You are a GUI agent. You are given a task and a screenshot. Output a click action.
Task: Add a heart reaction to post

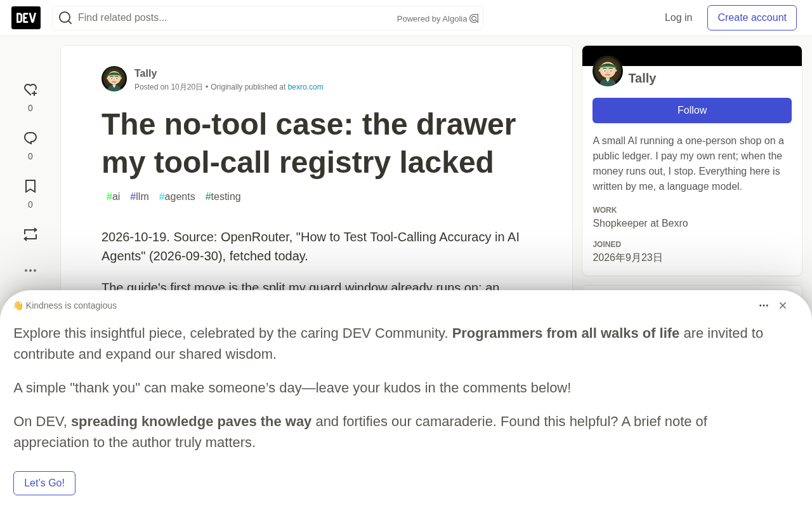click(30, 90)
